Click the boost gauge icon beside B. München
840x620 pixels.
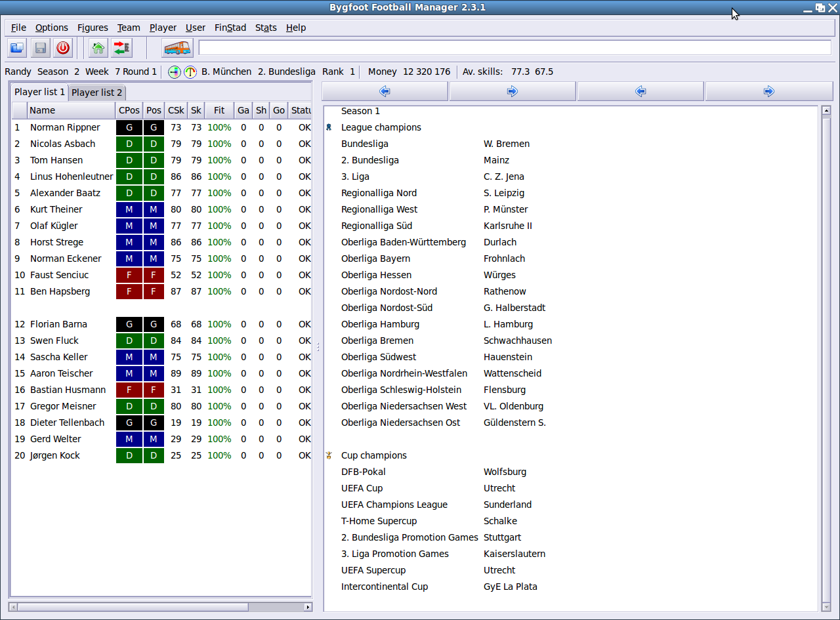point(190,72)
